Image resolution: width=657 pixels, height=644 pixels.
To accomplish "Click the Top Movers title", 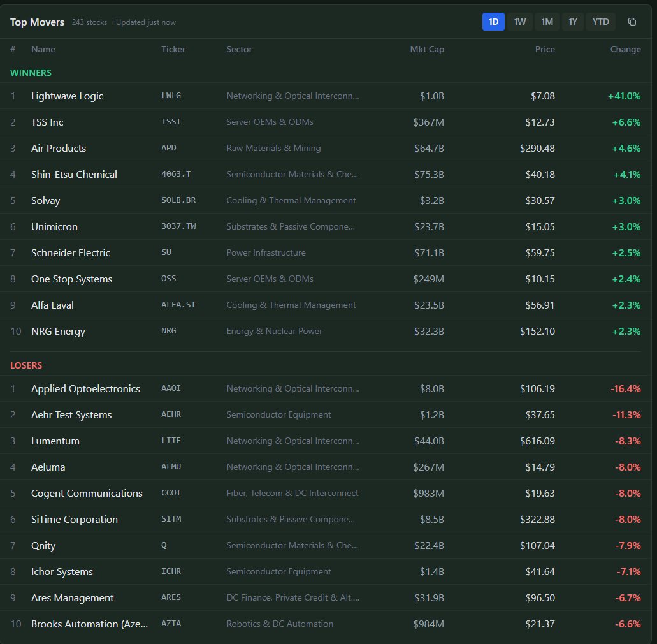I will tap(37, 22).
